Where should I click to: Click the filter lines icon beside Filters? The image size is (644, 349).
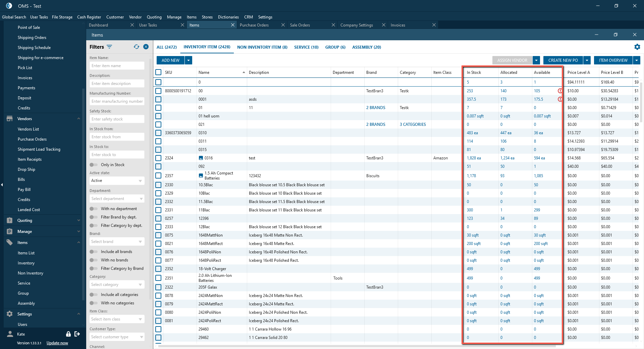pyautogui.click(x=109, y=47)
